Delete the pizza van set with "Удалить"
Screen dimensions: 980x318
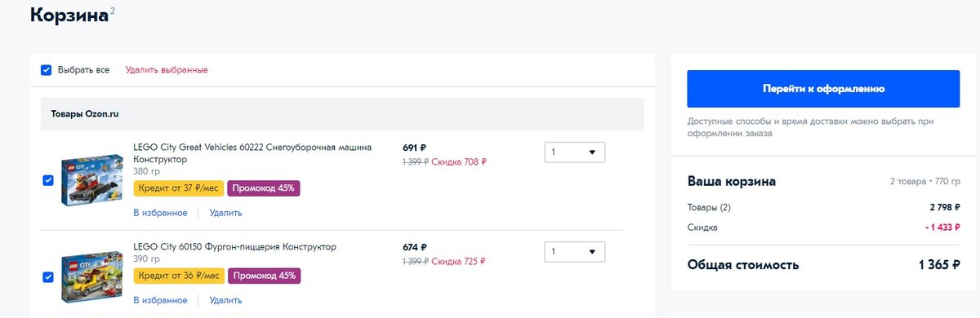(225, 301)
